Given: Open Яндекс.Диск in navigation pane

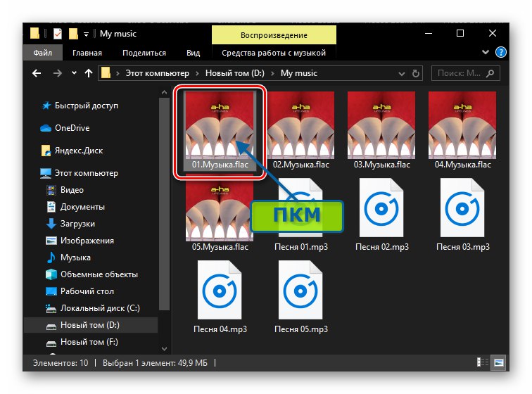Looking at the screenshot, I should [79, 151].
